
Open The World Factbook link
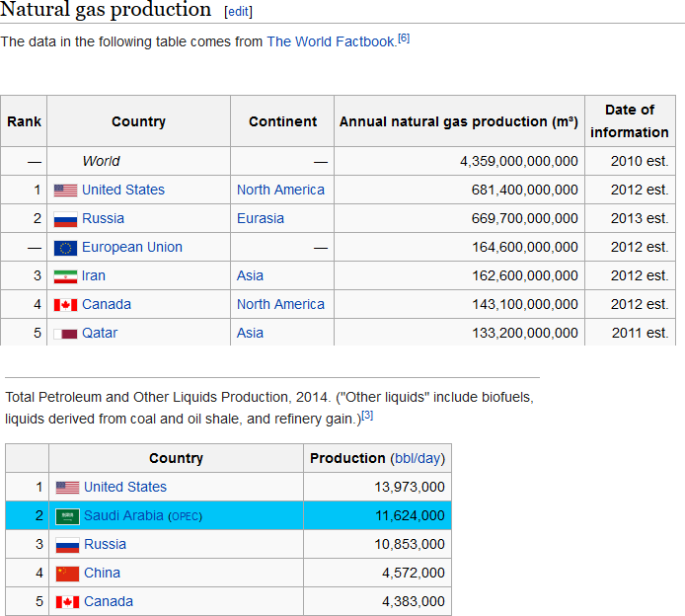point(331,41)
